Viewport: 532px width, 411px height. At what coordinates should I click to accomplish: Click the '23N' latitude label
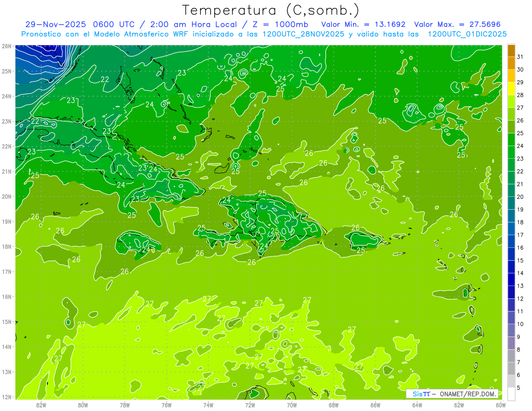tap(6, 121)
